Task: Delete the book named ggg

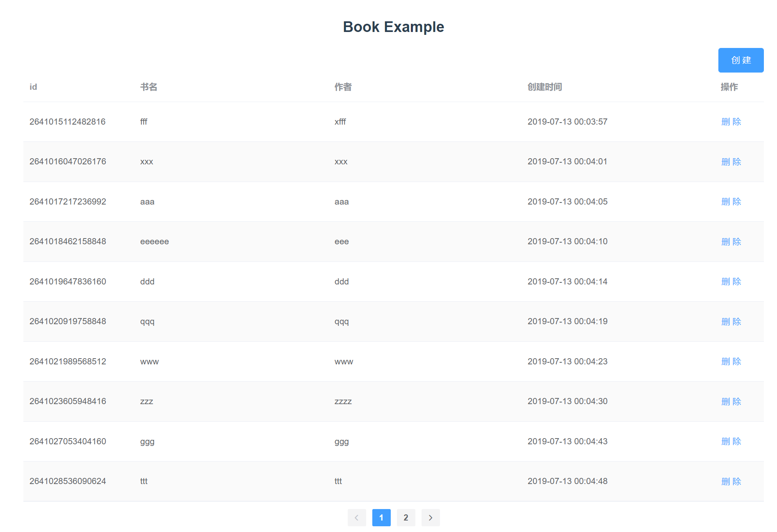Action: pyautogui.click(x=731, y=441)
